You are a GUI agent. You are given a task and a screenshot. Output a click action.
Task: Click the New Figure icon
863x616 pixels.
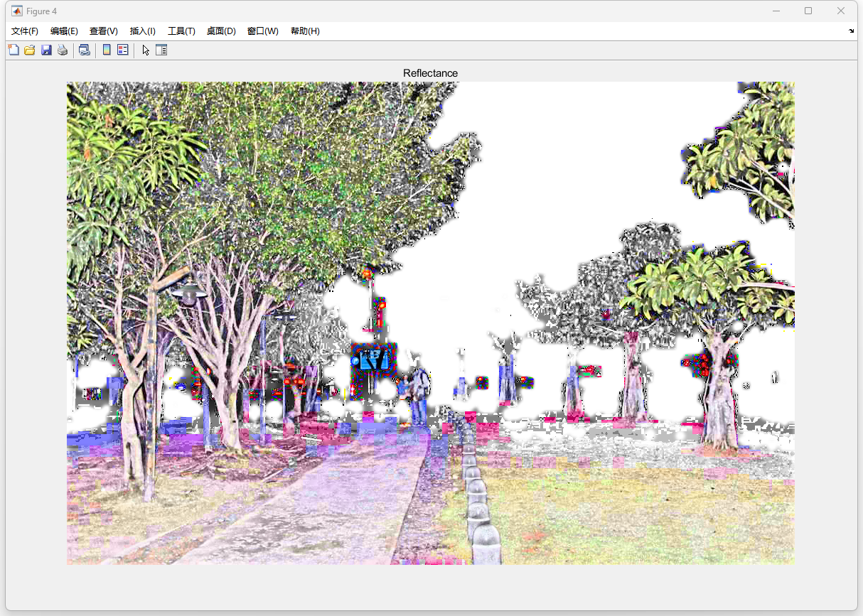tap(14, 50)
